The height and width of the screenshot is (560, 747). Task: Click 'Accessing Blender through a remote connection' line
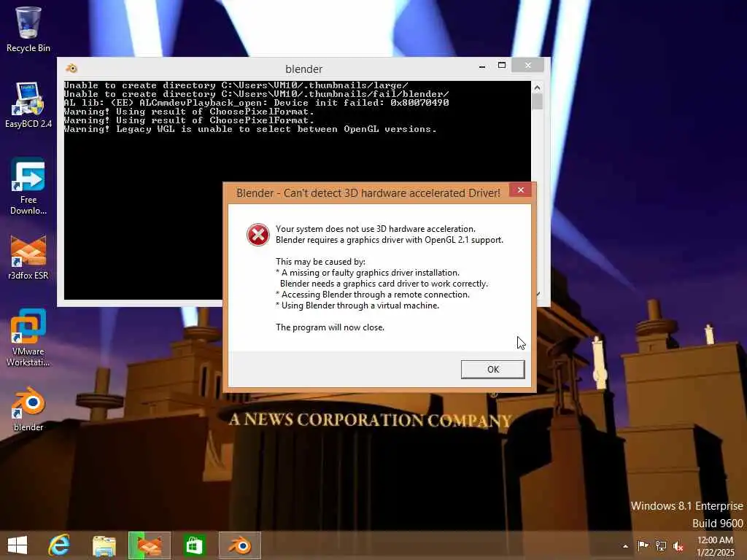(x=373, y=295)
